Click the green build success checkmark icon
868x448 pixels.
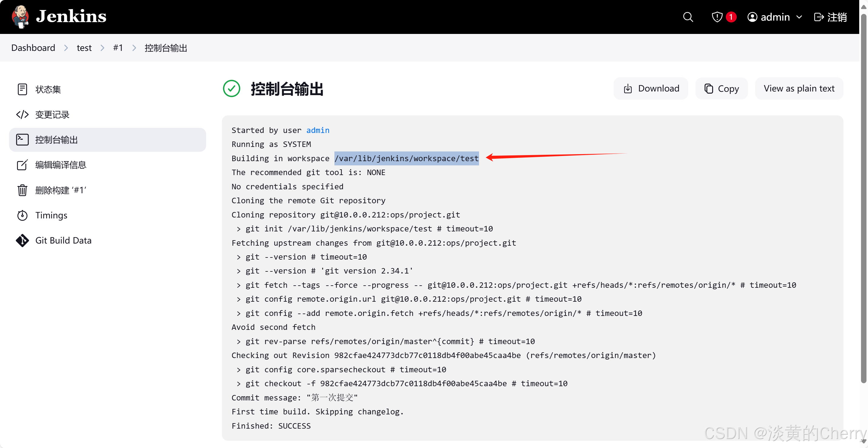pos(232,88)
